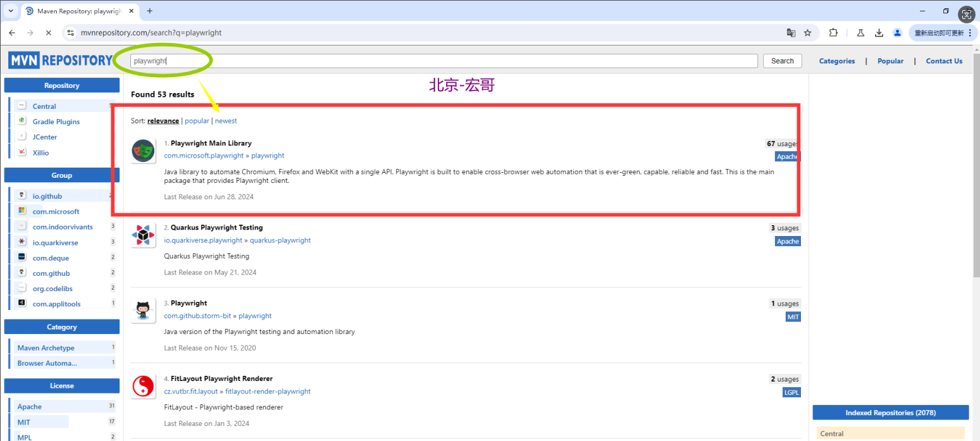Screen dimensions: 980x441
Task: Filter by Apache license in sidebar
Action: pyautogui.click(x=29, y=406)
